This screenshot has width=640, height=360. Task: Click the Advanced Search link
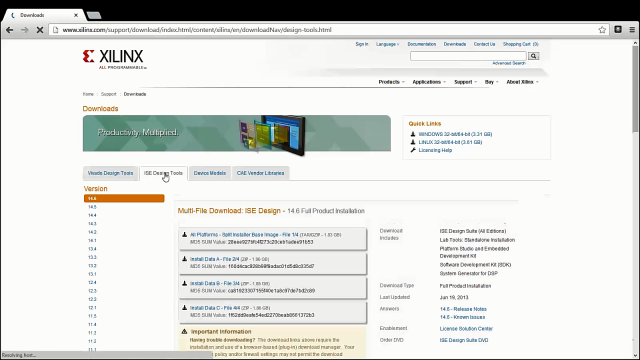coord(509,63)
